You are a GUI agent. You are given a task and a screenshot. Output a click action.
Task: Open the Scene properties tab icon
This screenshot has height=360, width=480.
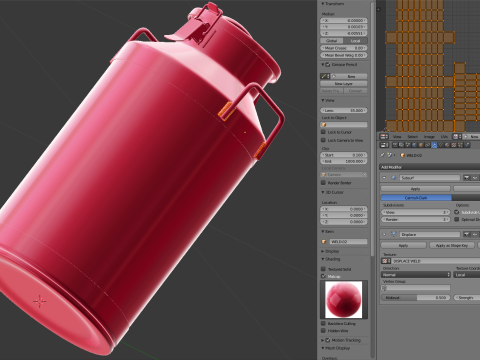pyautogui.click(x=408, y=145)
